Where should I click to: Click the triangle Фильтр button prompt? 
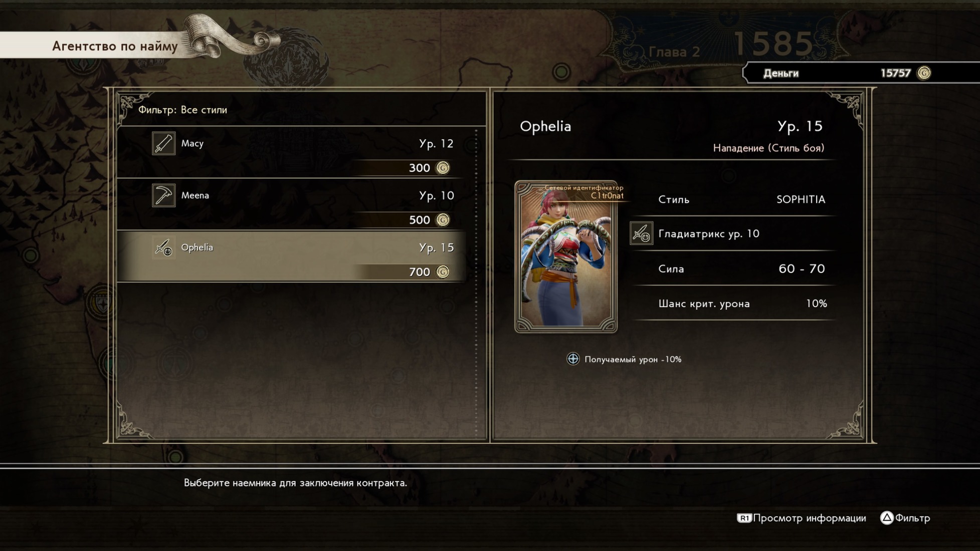point(905,518)
